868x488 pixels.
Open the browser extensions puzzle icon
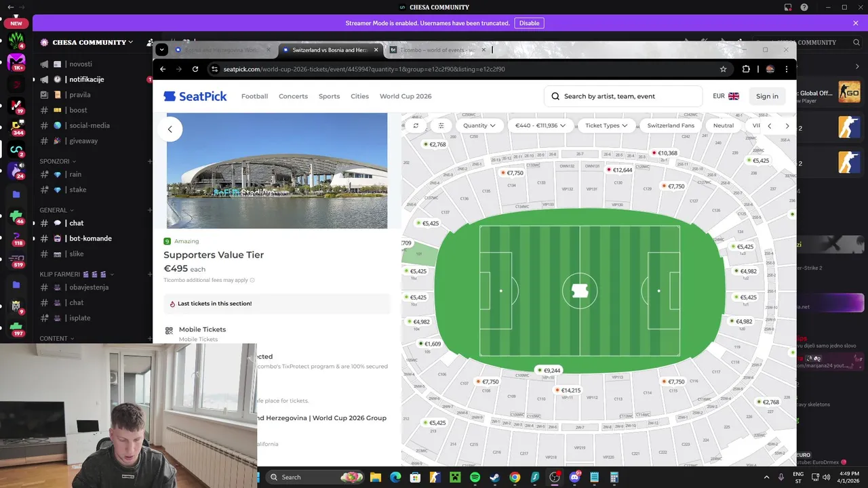click(x=746, y=69)
